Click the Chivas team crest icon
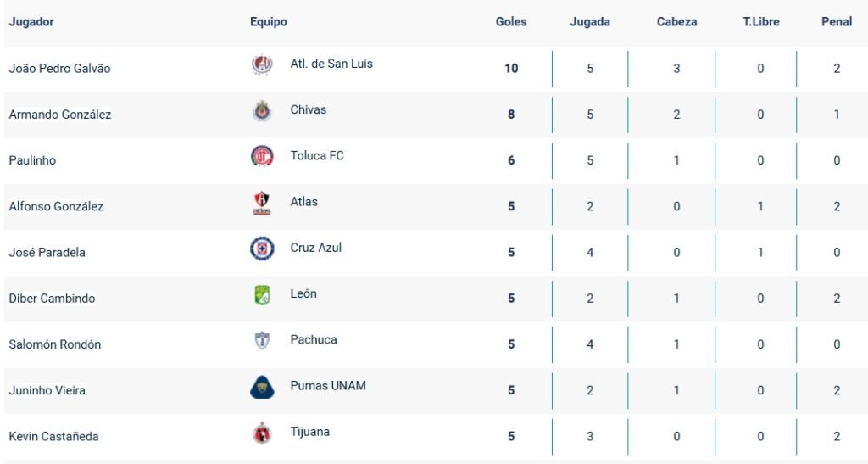This screenshot has height=464, width=868. 262,111
